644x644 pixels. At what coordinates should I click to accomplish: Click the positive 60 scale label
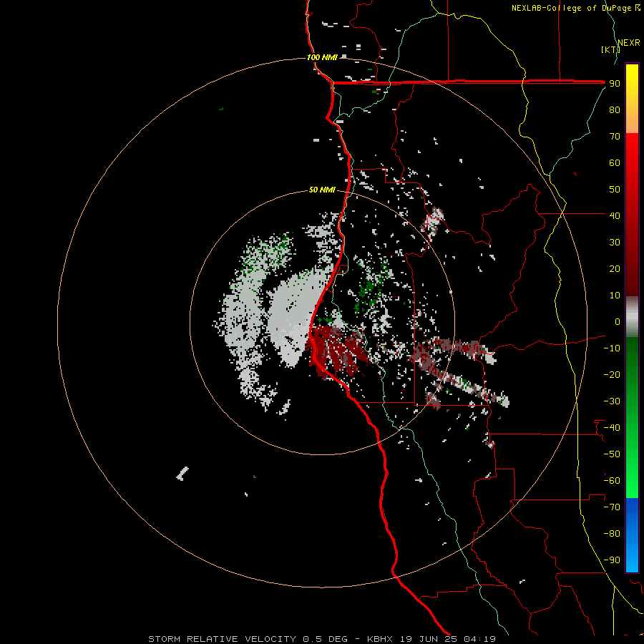615,162
